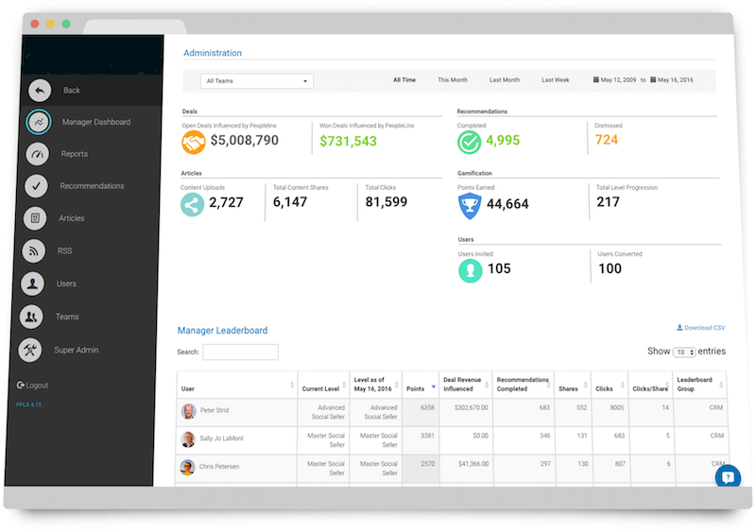The height and width of the screenshot is (532, 756).
Task: Click the 724 dismissed value
Action: pyautogui.click(x=607, y=140)
